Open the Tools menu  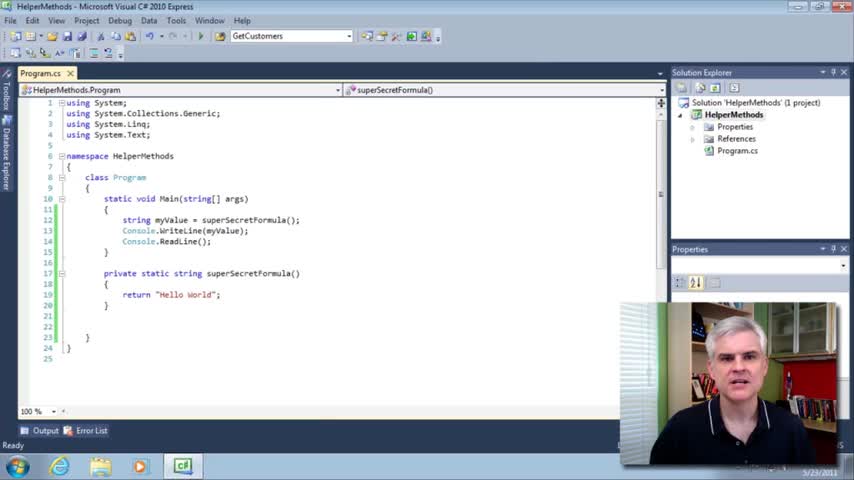pos(176,21)
